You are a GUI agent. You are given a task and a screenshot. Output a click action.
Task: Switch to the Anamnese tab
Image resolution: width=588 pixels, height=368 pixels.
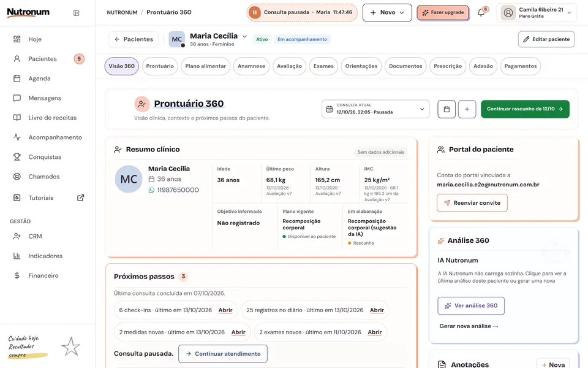pos(251,66)
